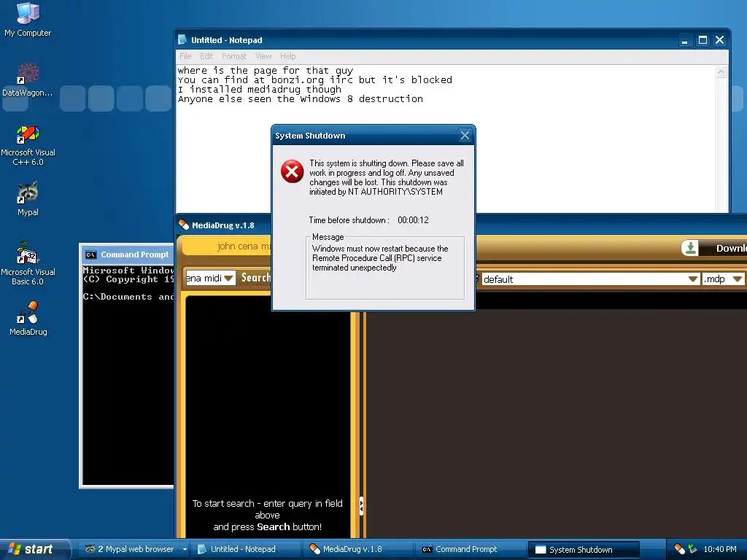Click the MediaDrug tray icon

coord(679,549)
